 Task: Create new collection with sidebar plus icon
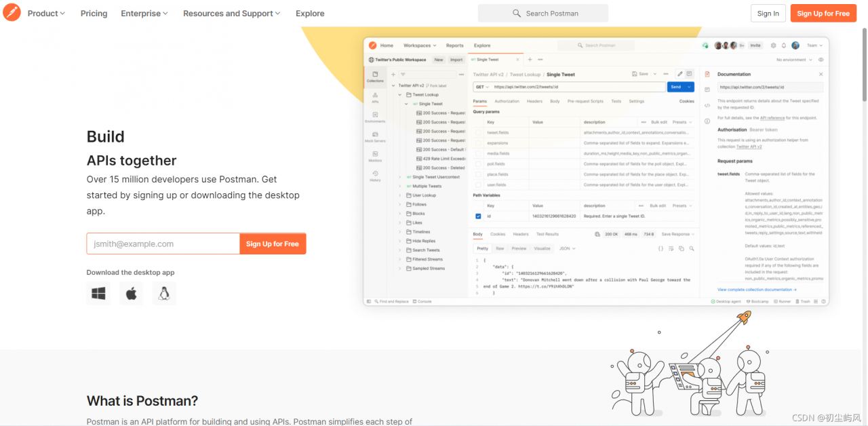[x=393, y=75]
